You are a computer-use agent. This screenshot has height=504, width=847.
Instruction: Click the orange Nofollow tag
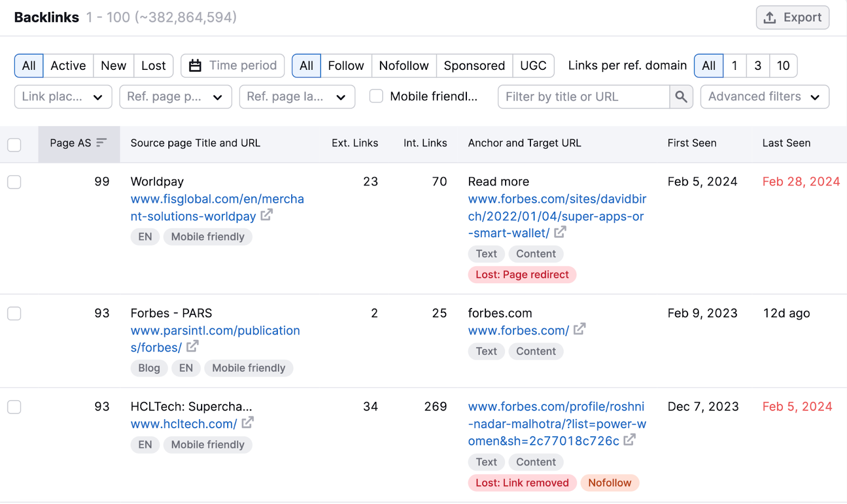point(610,483)
